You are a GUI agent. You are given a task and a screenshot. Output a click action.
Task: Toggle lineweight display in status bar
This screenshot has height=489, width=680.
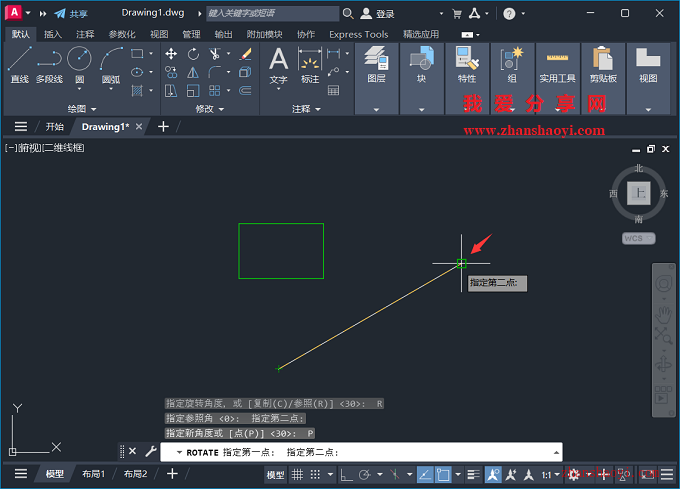coord(474,475)
